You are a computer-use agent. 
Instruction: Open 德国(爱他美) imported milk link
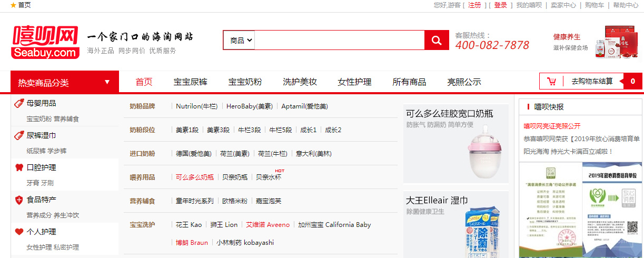click(194, 154)
